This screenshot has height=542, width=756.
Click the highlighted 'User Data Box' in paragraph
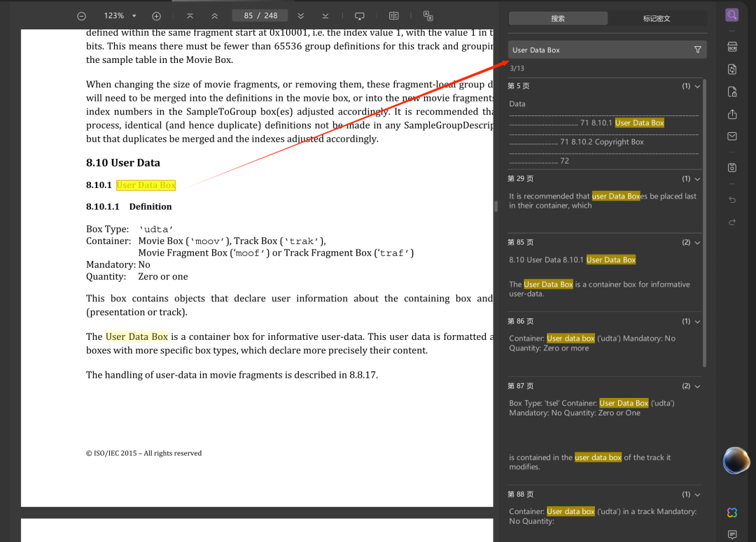click(137, 337)
